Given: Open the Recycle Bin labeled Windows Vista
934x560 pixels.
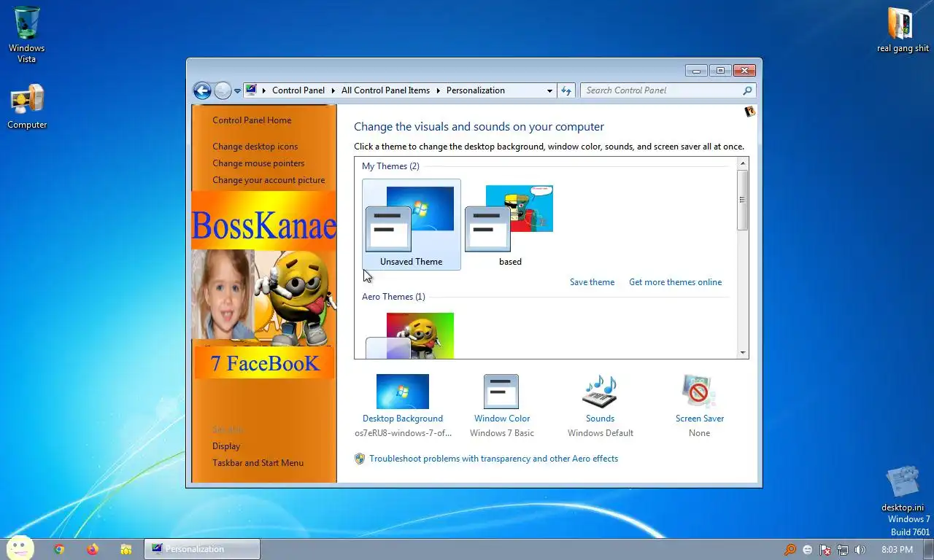Looking at the screenshot, I should (27, 33).
